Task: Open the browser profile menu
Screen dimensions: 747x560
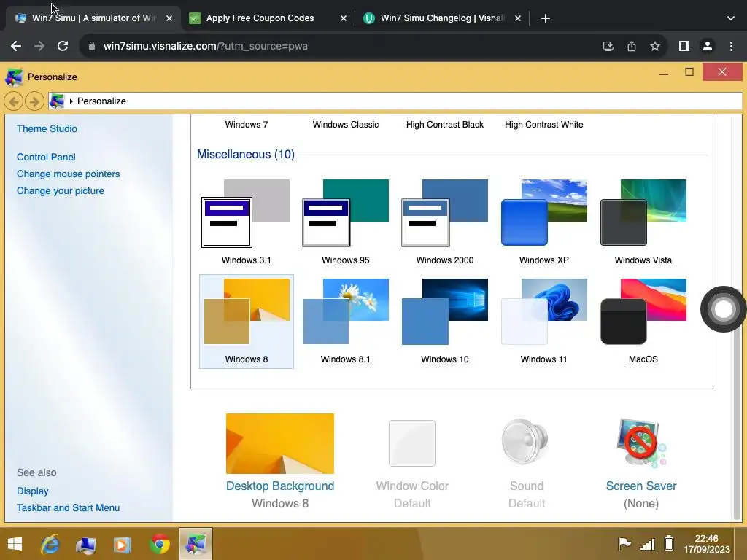Action: coord(708,46)
